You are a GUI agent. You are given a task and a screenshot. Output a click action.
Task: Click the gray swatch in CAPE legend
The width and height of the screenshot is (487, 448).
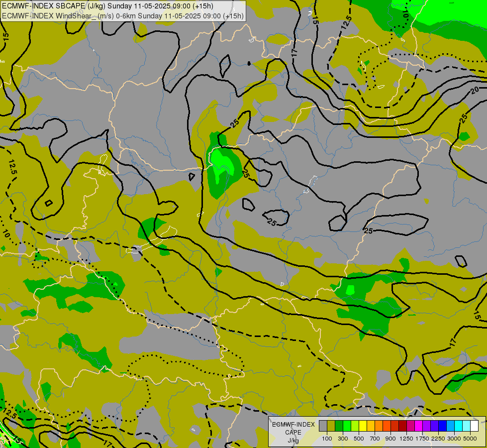point(323,426)
